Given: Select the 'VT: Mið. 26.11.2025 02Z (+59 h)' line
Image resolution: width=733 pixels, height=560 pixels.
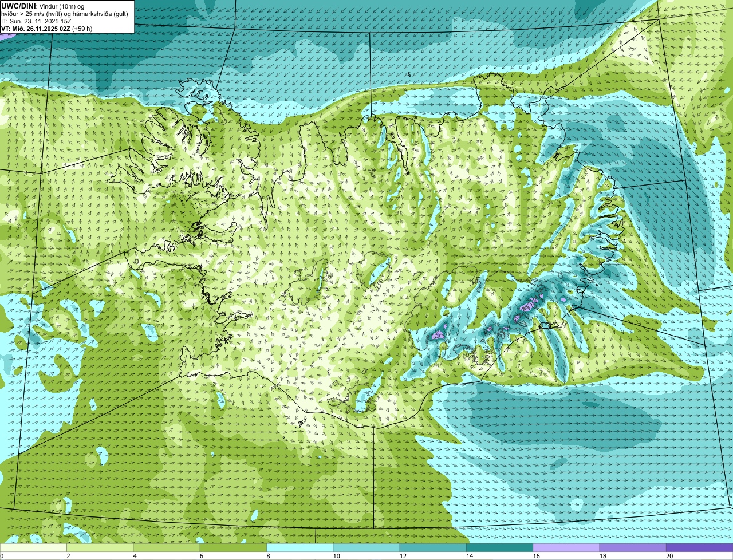Looking at the screenshot, I should click(47, 28).
